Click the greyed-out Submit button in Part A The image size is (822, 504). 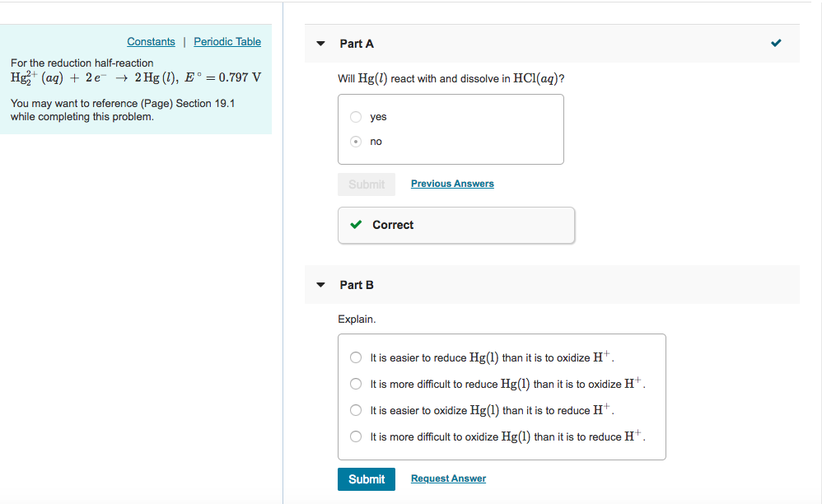pos(367,184)
